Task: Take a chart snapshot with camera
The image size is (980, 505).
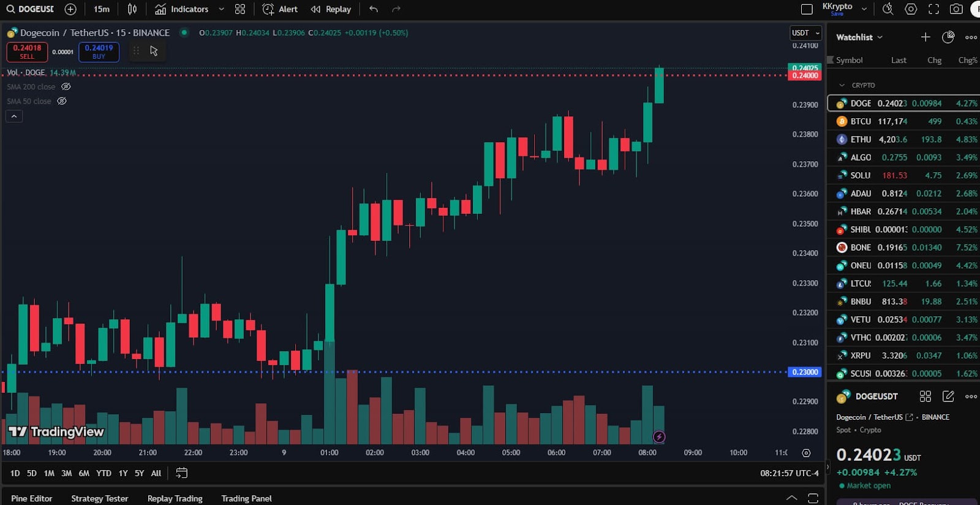Action: coord(956,9)
